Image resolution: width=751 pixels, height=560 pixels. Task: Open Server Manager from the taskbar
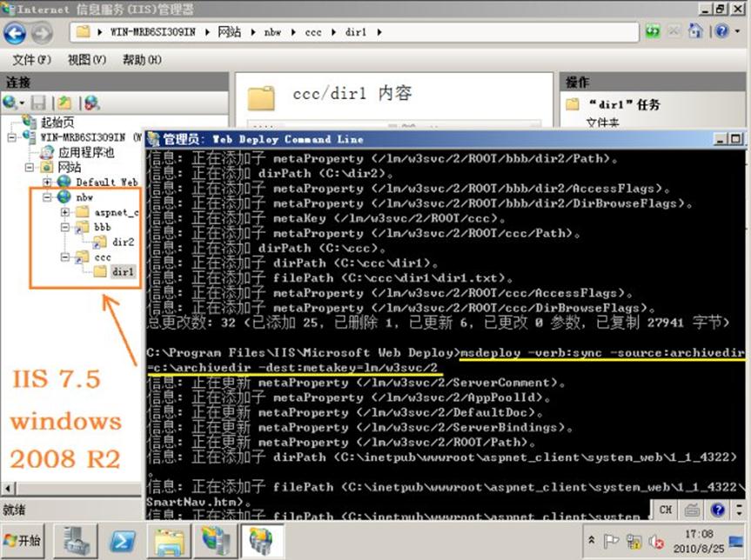click(76, 541)
